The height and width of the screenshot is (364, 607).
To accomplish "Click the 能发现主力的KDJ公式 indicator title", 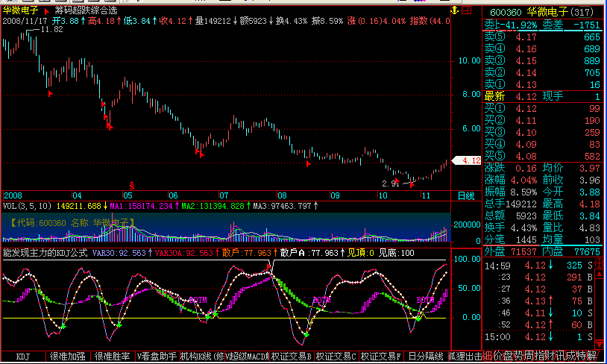I will 45,253.
